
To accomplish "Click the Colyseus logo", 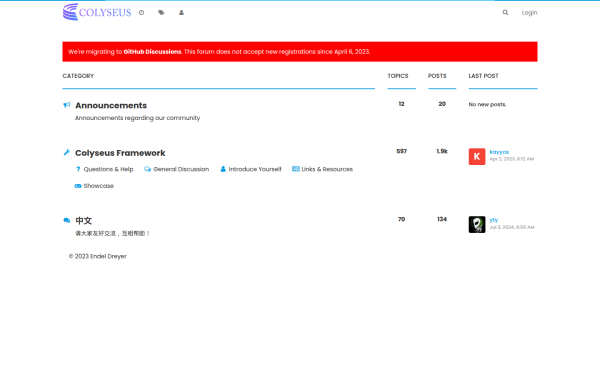I will pyautogui.click(x=97, y=12).
